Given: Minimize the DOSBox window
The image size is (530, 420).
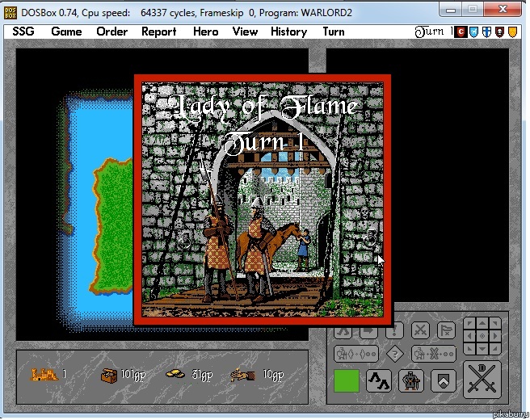Looking at the screenshot, I should click(451, 9).
